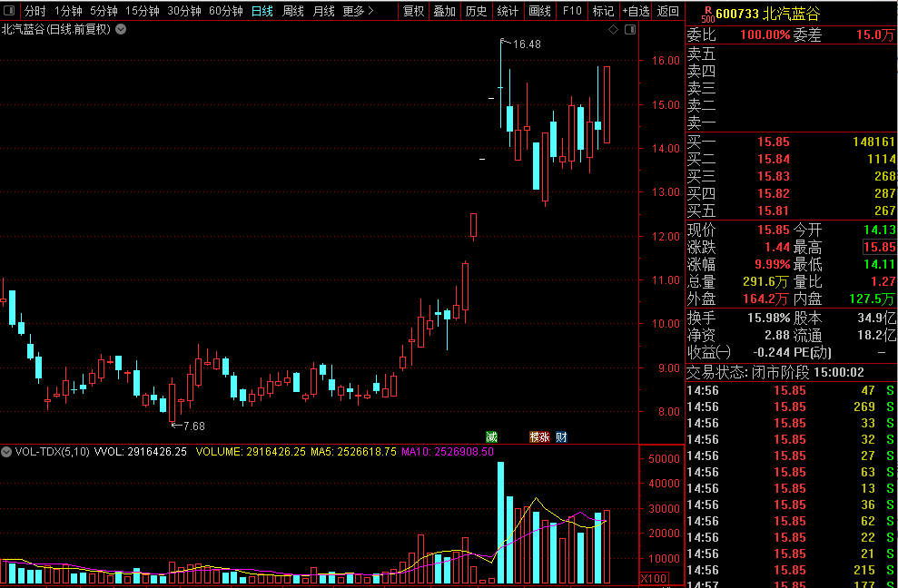Click the 榜 marker icon on chart
Viewport: 898px width, 588px height.
click(x=535, y=437)
